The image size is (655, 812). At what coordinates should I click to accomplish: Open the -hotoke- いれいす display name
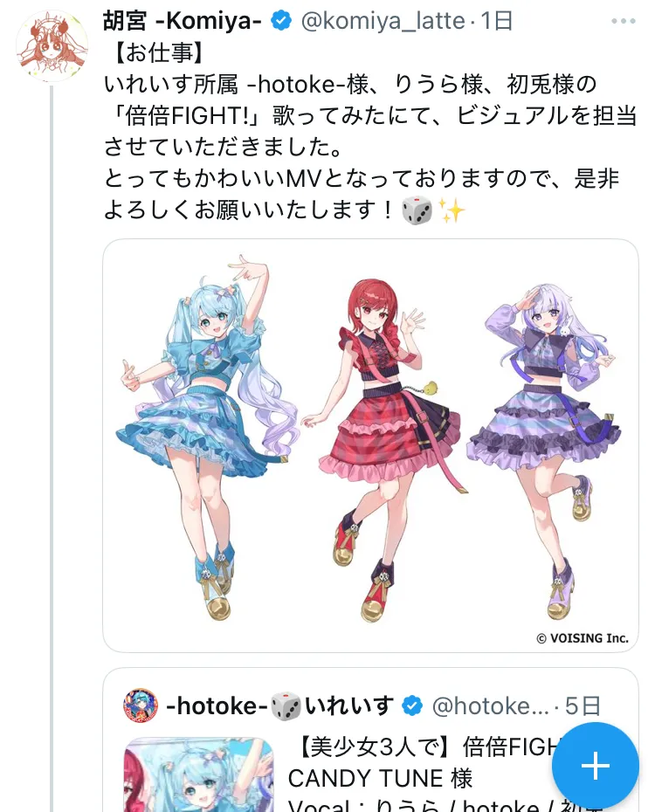(x=279, y=705)
